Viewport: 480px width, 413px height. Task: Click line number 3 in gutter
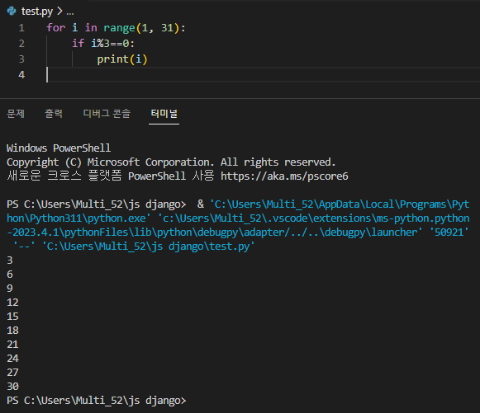22,59
